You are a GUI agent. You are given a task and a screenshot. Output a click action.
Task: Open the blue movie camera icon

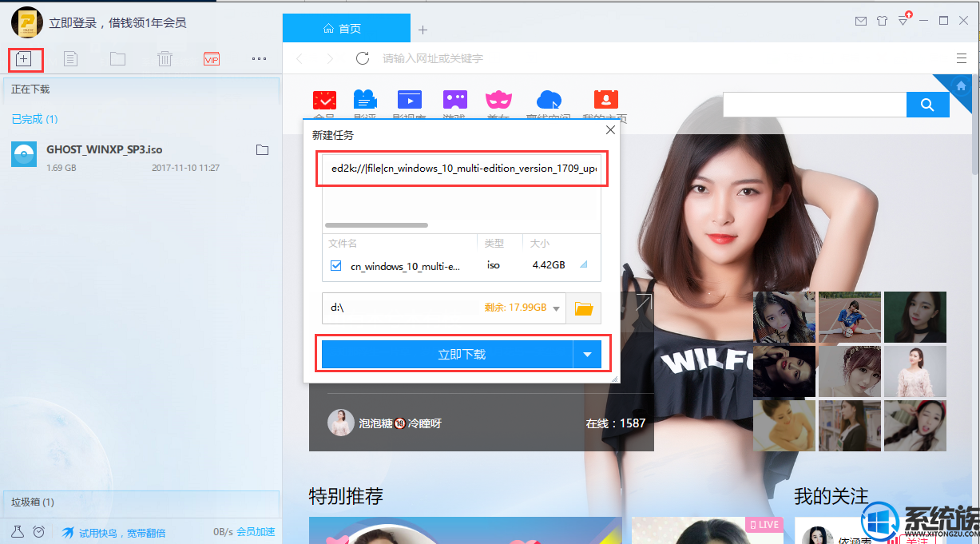point(366,100)
